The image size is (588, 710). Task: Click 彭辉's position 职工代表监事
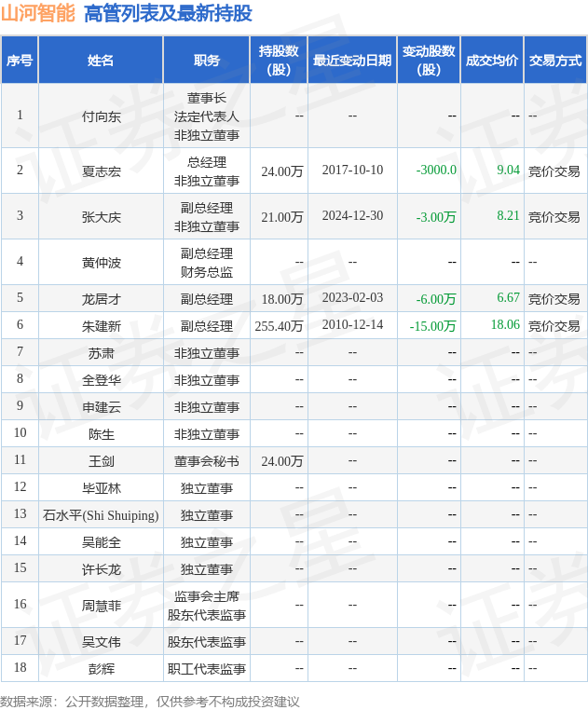pos(206,668)
